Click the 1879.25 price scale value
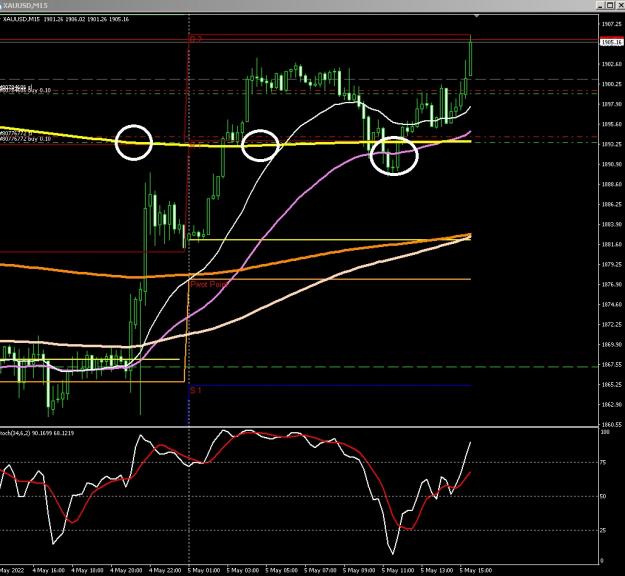This screenshot has width=625, height=576. [612, 264]
